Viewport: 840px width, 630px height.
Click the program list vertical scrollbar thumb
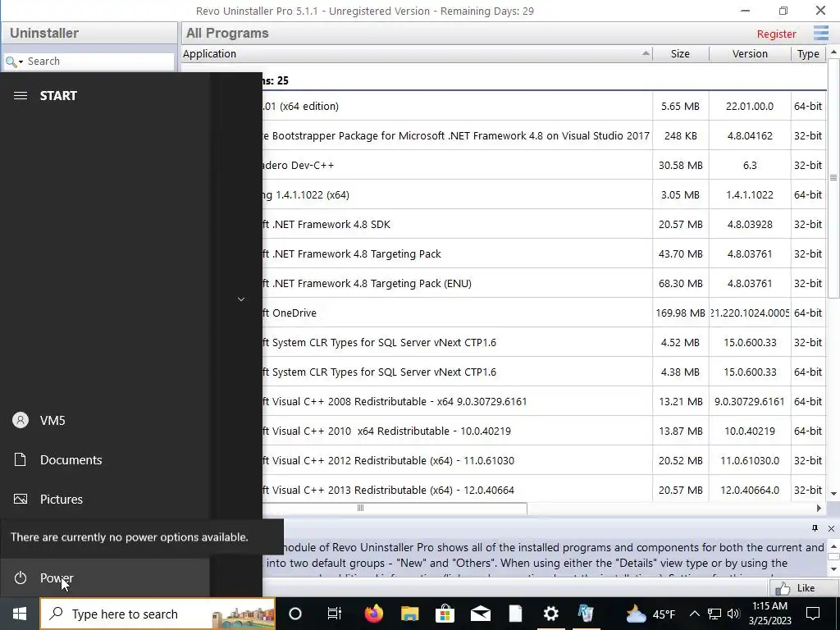coord(833,178)
